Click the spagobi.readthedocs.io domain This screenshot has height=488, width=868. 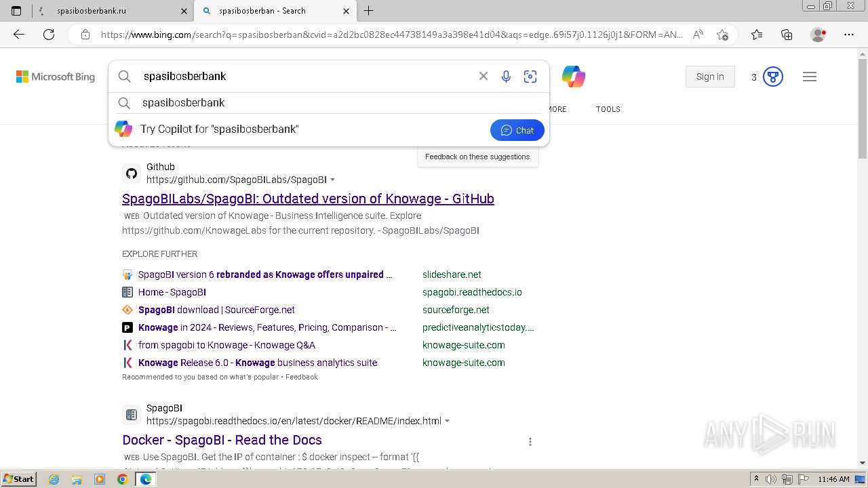point(472,292)
